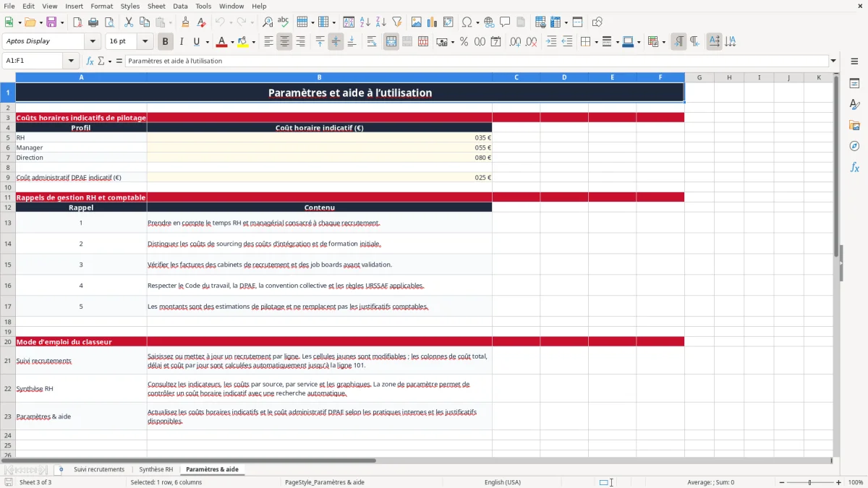Click Sort Descending icon
The width and height of the screenshot is (868, 488).
point(381,22)
